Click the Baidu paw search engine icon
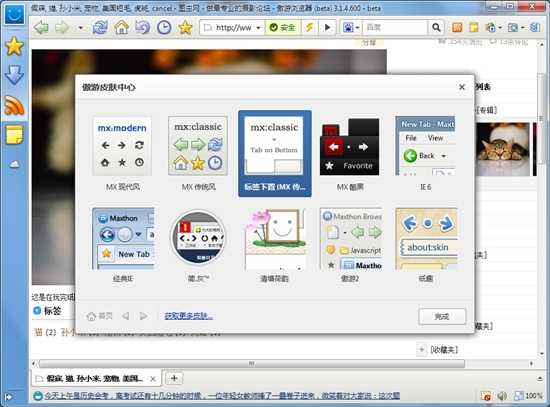Viewport: 550px width, 407px height. pyautogui.click(x=348, y=27)
